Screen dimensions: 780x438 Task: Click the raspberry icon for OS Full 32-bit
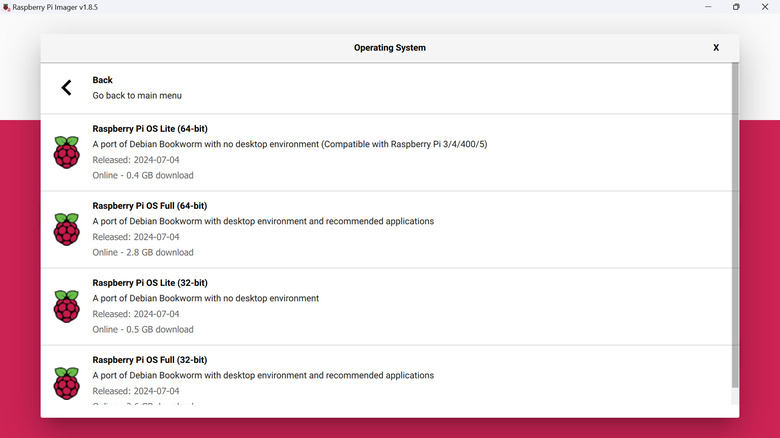66,383
